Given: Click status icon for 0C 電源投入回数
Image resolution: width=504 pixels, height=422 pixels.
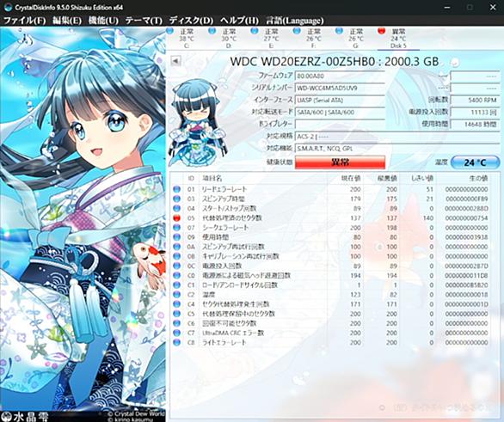Looking at the screenshot, I should 176,266.
